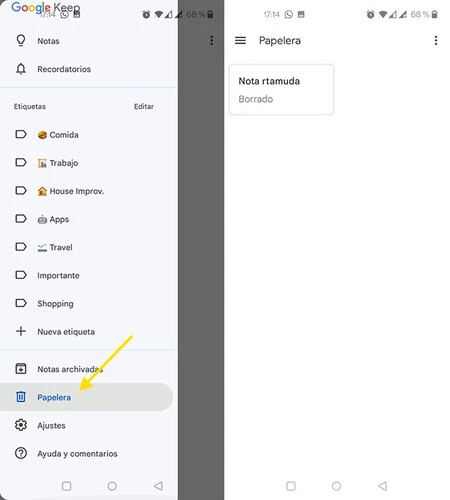Click label icon beside Shopping
This screenshot has height=500, width=450.
21,303
